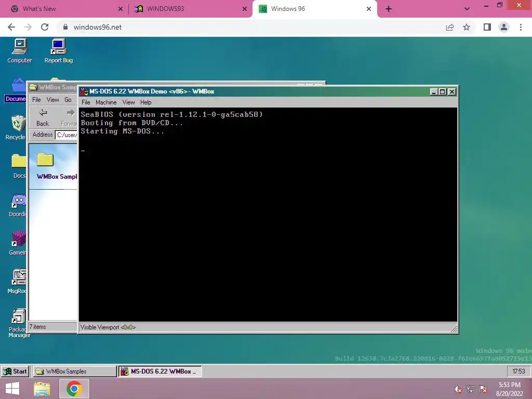Open the Machine menu in WMBox
This screenshot has width=532, height=399.
(x=106, y=102)
